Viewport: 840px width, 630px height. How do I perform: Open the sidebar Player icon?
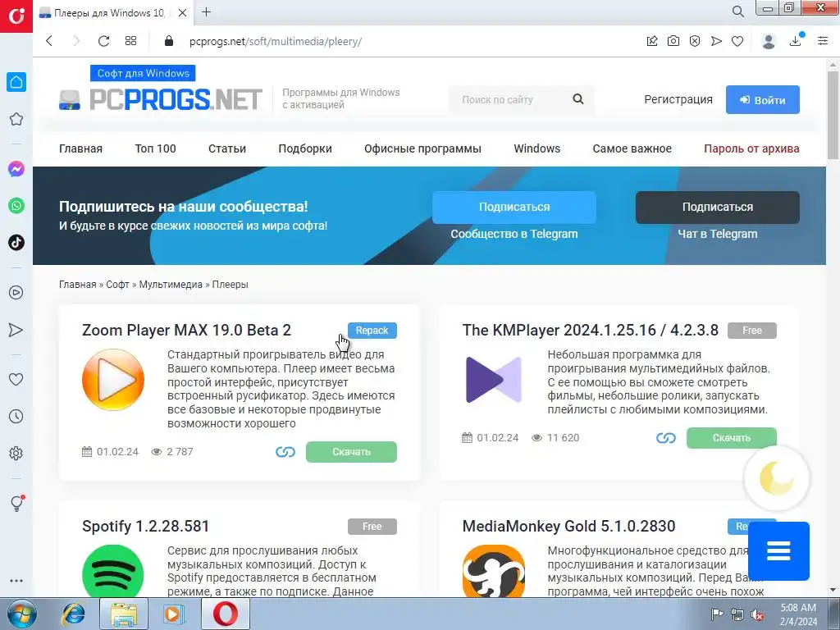point(16,293)
